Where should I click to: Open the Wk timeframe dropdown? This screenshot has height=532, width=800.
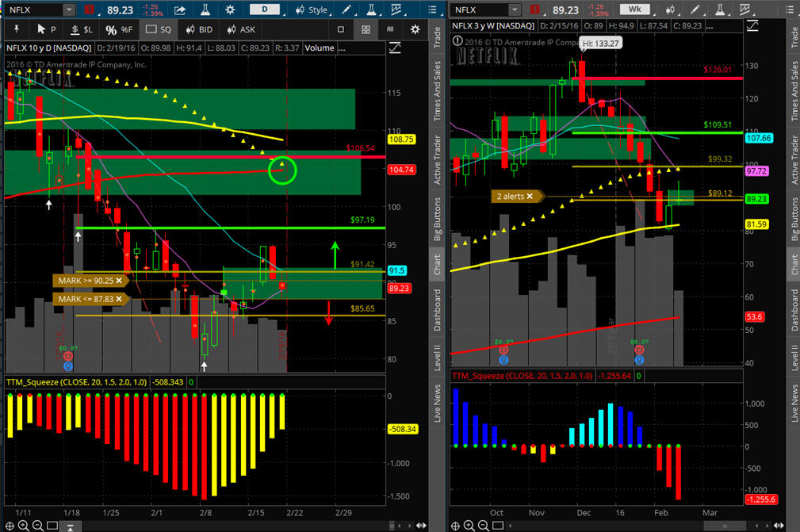point(636,10)
